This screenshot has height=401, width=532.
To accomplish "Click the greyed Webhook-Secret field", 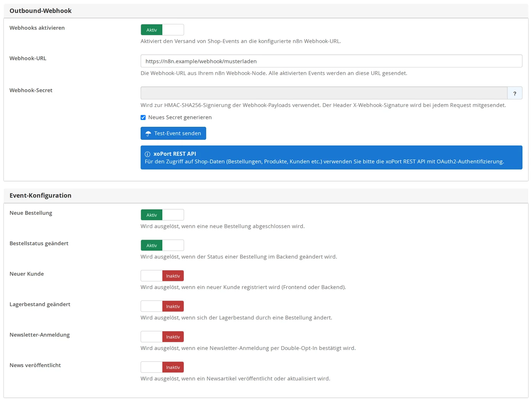I will click(x=324, y=93).
